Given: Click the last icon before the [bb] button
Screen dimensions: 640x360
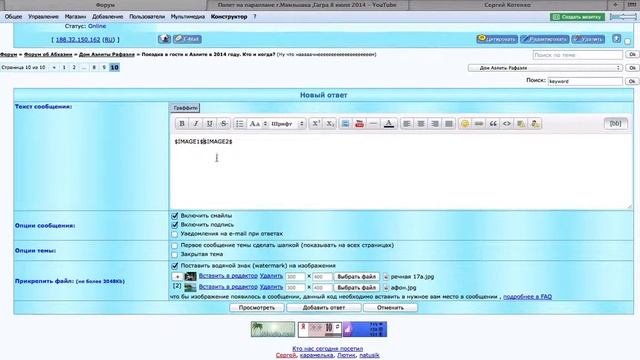Looking at the screenshot, I should click(535, 124).
